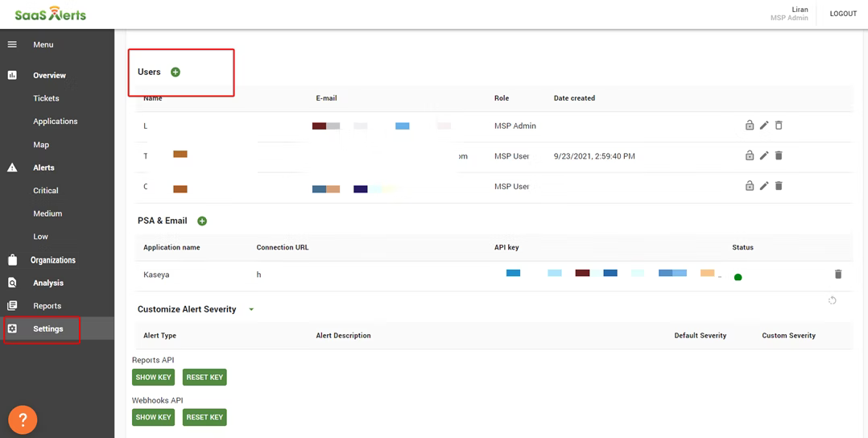Click the LOGOUT link

tap(843, 14)
